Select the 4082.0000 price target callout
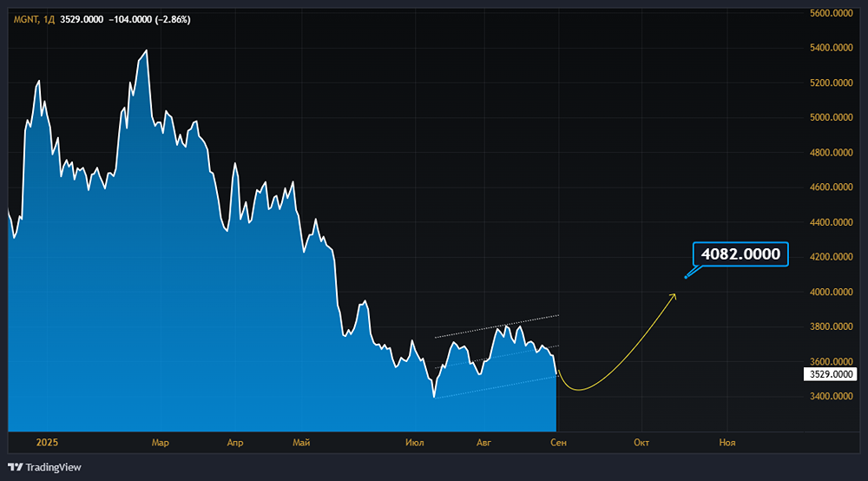This screenshot has width=868, height=481. 740,254
